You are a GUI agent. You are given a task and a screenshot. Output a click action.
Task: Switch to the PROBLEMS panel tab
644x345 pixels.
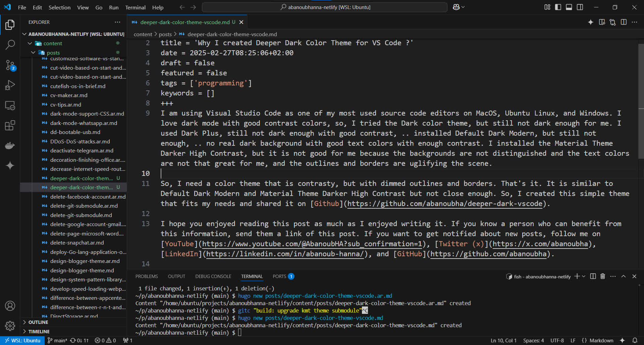point(147,276)
